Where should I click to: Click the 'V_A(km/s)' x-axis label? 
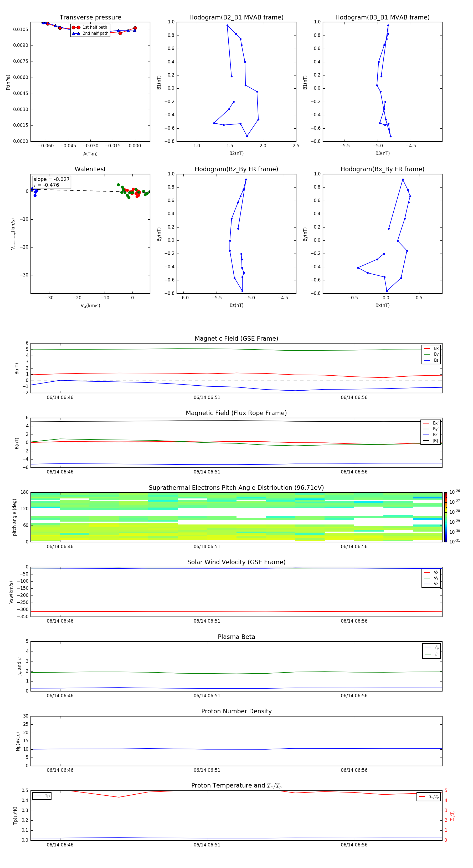tap(90, 306)
